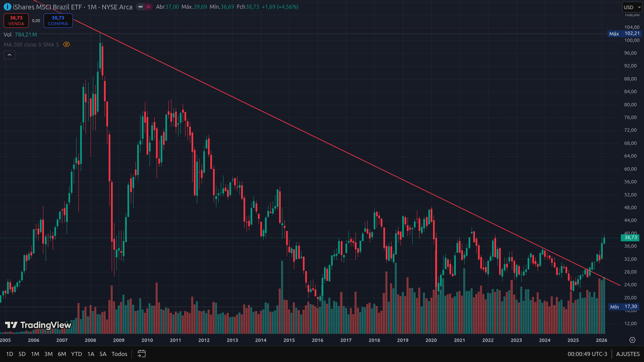Screen dimensions: 644x362
Task: Select the Todos time range
Action: click(119, 354)
